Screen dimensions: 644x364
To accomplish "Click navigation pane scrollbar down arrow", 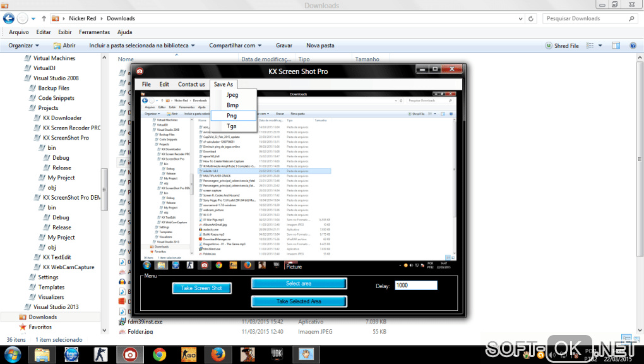I will click(104, 330).
